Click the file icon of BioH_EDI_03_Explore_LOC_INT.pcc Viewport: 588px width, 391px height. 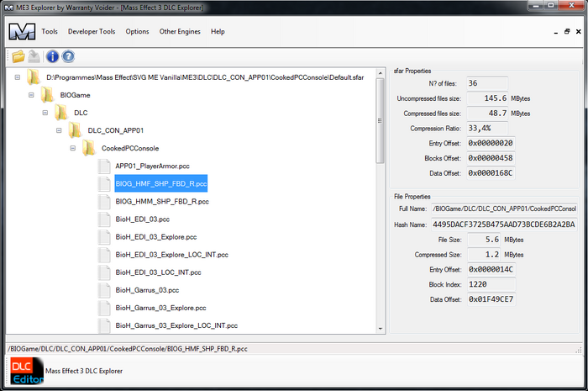(x=104, y=255)
